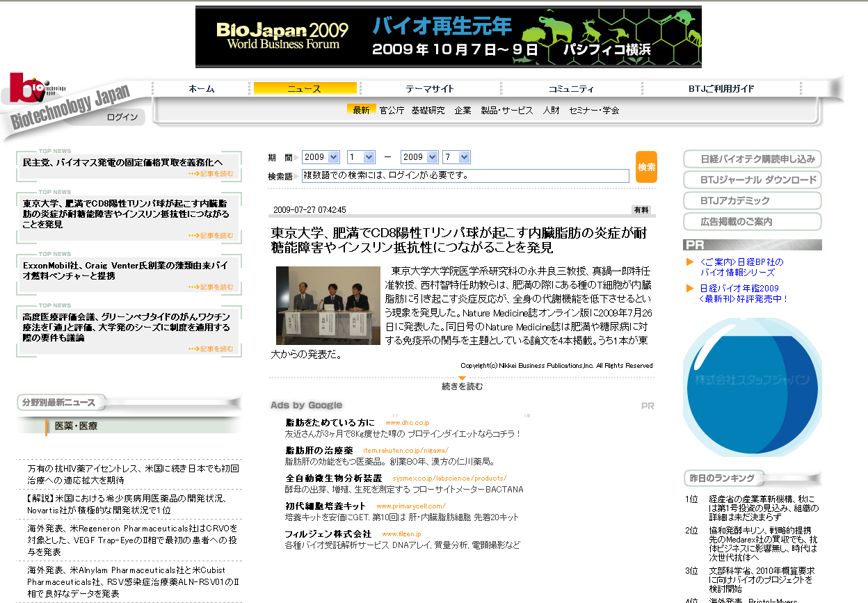868x603 pixels.
Task: Click BTJジャーナル ダウンロード button
Action: (752, 179)
